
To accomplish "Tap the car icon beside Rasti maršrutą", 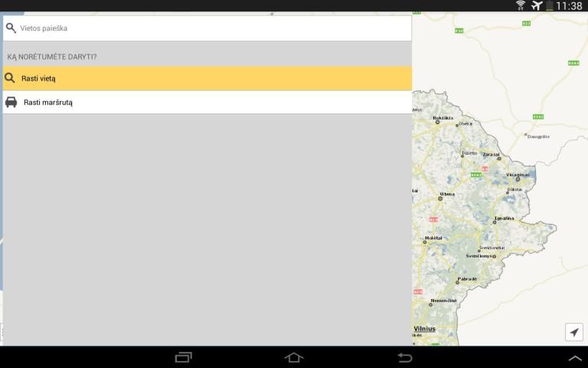I will point(11,102).
